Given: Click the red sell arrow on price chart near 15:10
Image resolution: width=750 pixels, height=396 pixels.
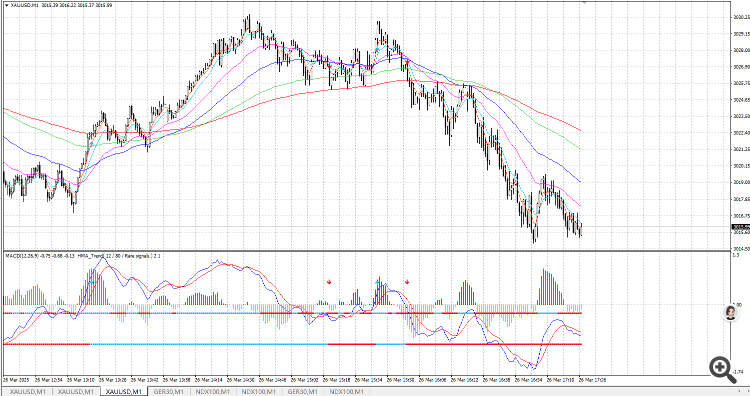Looking at the screenshot, I should pyautogui.click(x=330, y=66).
